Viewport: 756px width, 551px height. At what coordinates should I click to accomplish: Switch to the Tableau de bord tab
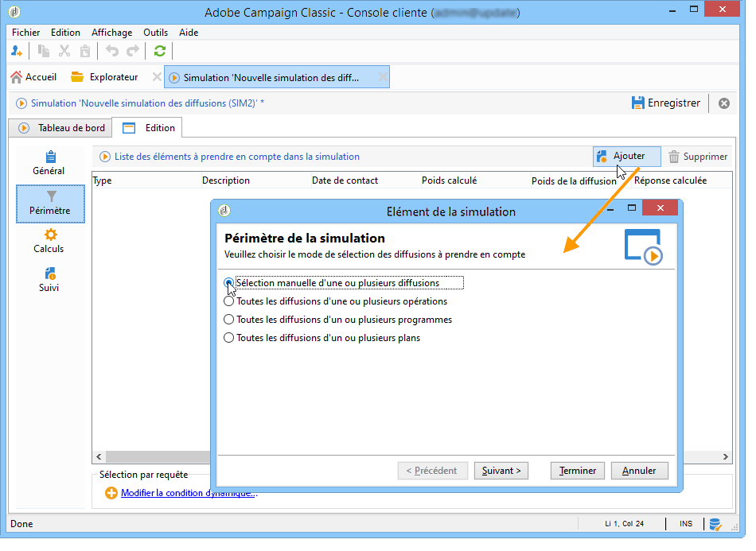pos(61,128)
